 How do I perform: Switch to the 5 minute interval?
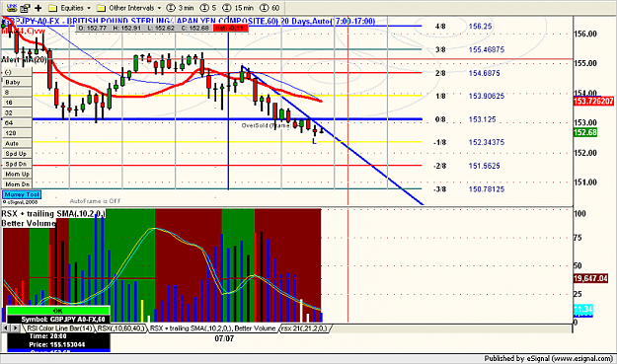[x=208, y=8]
